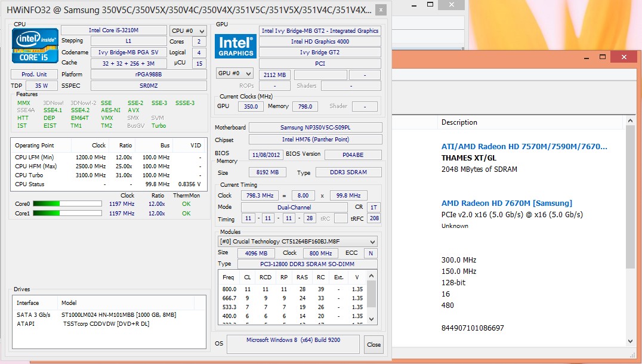Screen dimensions: 642x364
Task: Click the memory timings table scrollbar thumb
Action: point(371,294)
